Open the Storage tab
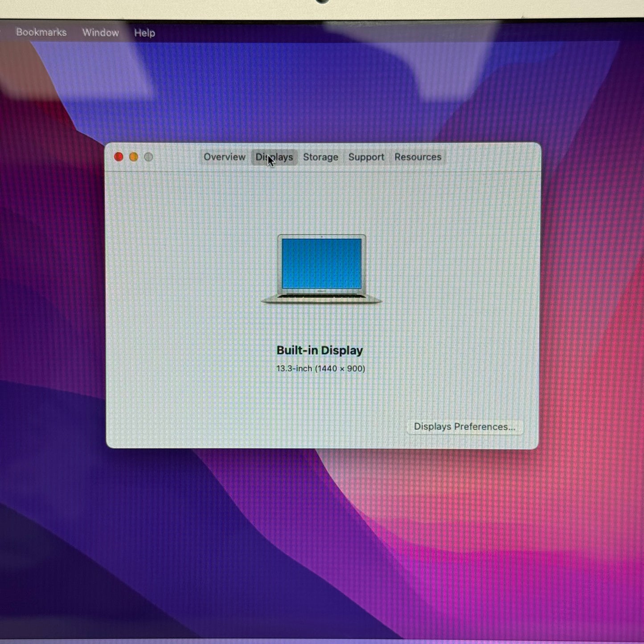 [x=320, y=157]
